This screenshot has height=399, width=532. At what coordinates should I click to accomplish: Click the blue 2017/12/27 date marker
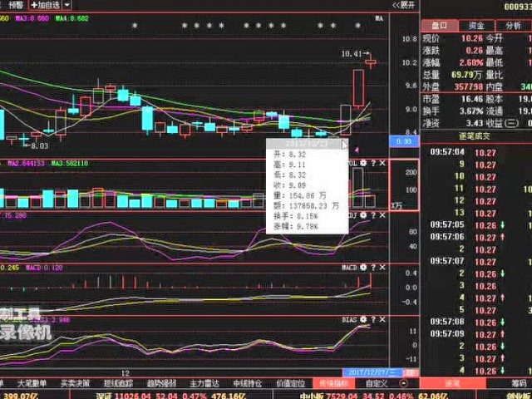coord(372,372)
